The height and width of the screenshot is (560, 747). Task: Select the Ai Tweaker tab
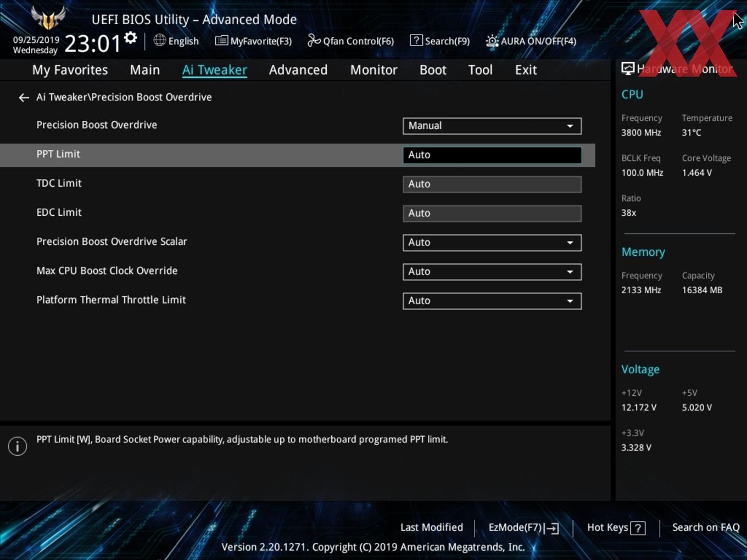click(x=215, y=70)
